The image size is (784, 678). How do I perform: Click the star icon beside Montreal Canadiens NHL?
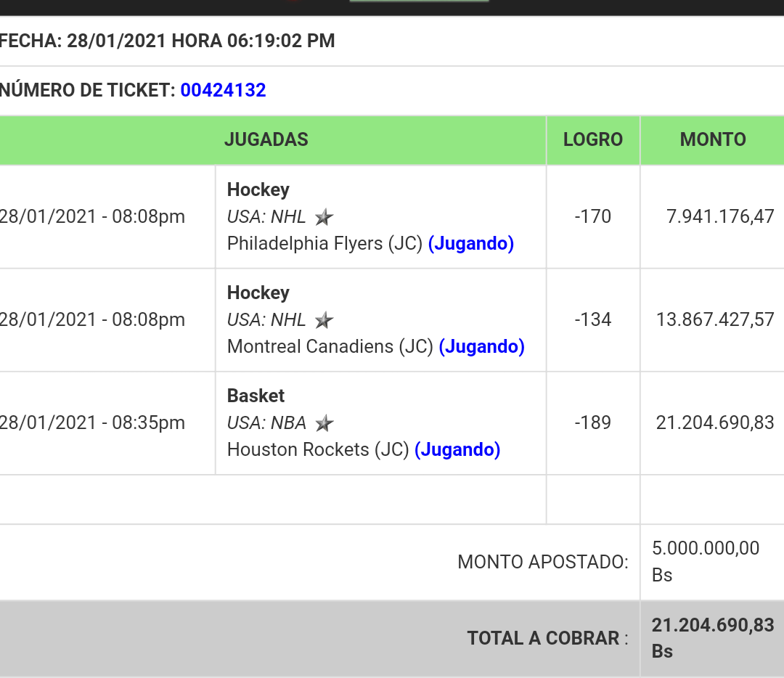tap(324, 320)
